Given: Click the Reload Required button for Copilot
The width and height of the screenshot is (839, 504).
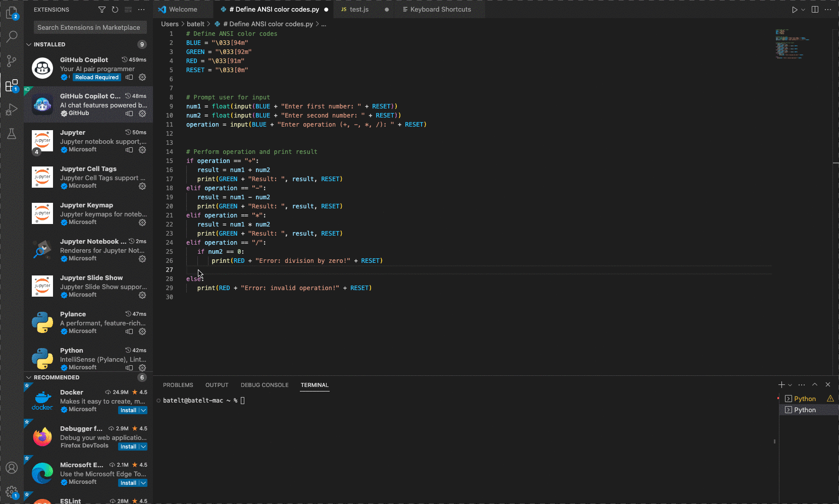Looking at the screenshot, I should pyautogui.click(x=97, y=77).
